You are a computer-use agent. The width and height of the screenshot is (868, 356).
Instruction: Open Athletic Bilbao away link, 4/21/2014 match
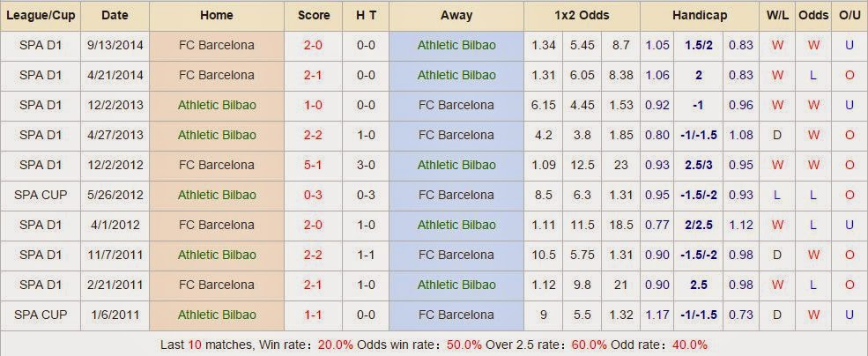456,75
